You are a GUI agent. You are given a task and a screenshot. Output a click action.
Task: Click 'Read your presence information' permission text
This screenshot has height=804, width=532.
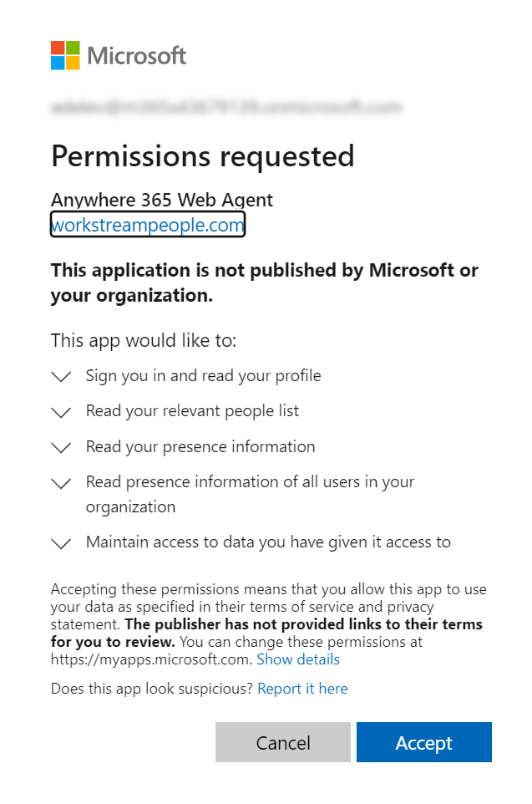200,446
